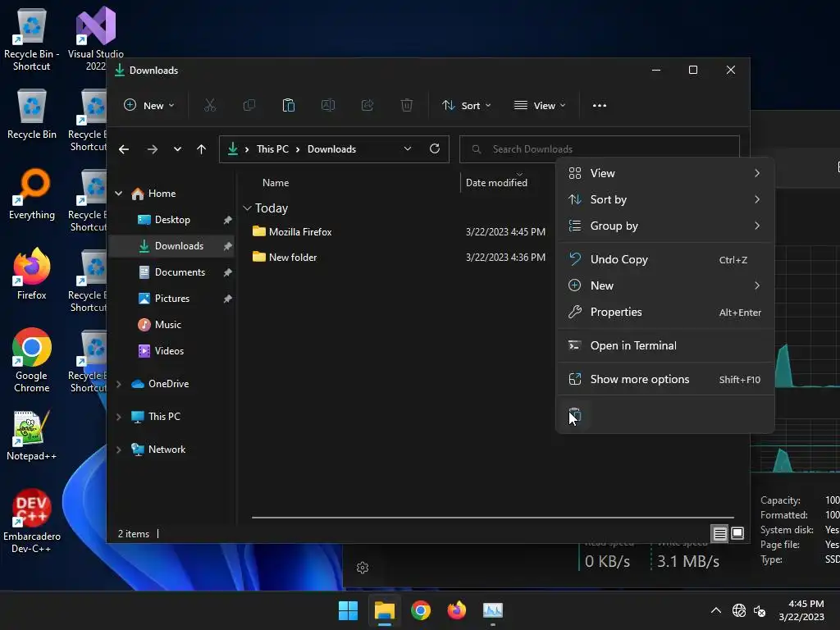Click the network globe tray icon
The image size is (840, 630).
(739, 610)
